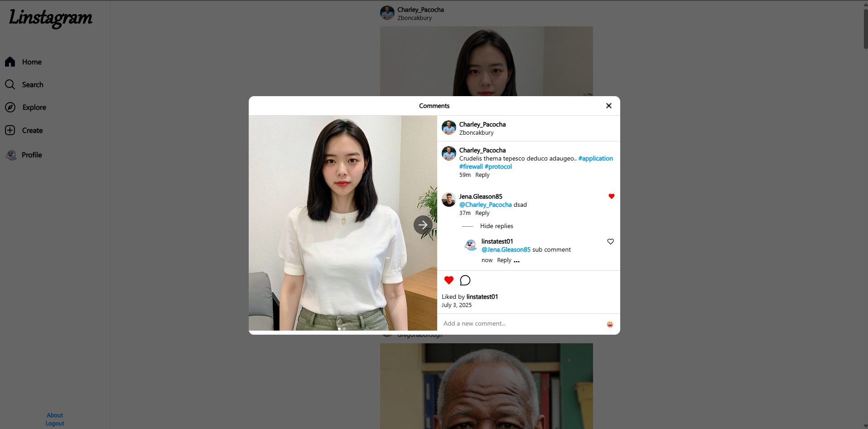Click the speech bubble comment icon
The width and height of the screenshot is (868, 429).
click(x=465, y=281)
